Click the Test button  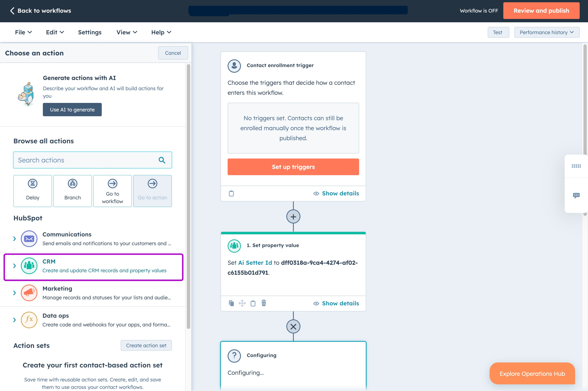tap(498, 32)
